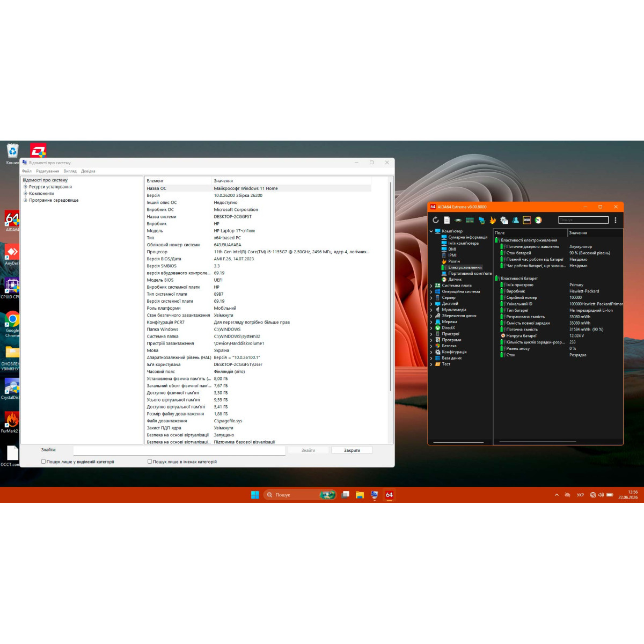Open the AIDA64 desktop shortcut
Viewport: 644px width, 644px height.
[12, 221]
